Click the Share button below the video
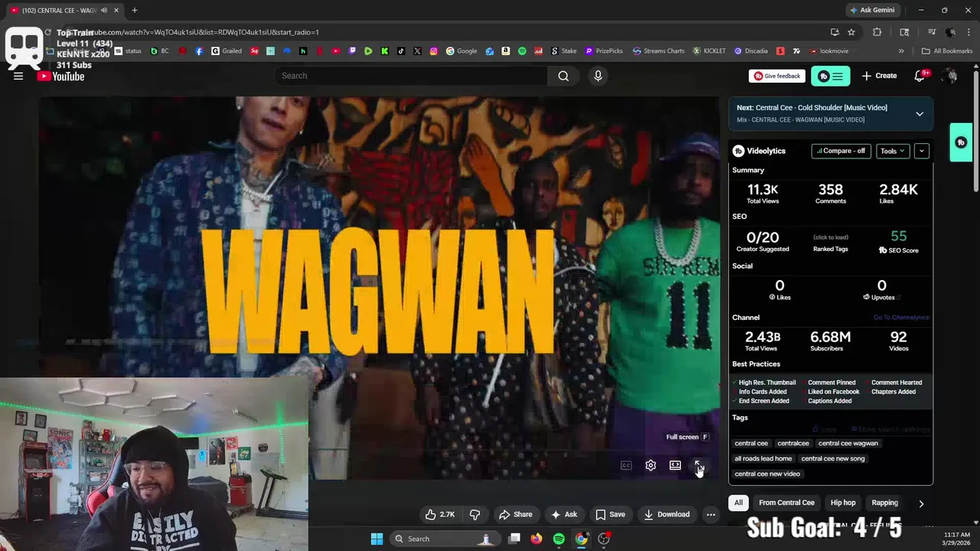The width and height of the screenshot is (980, 551). [x=515, y=514]
